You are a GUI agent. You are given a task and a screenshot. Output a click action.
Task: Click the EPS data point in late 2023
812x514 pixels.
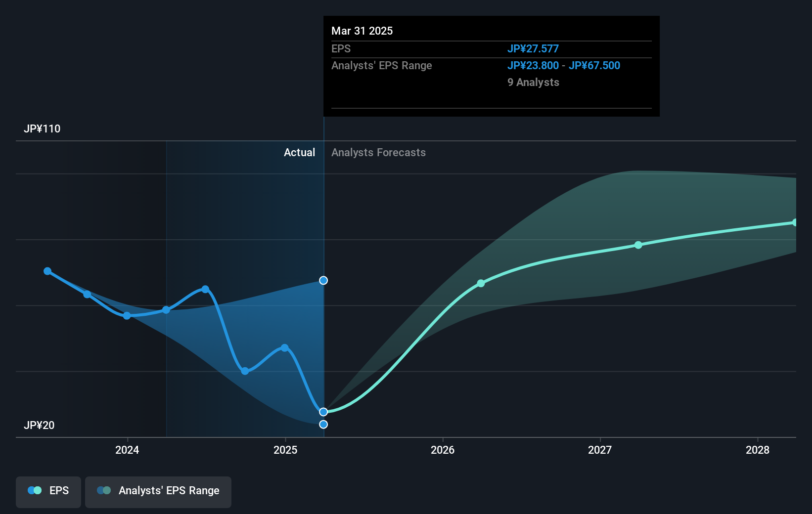[x=87, y=294]
